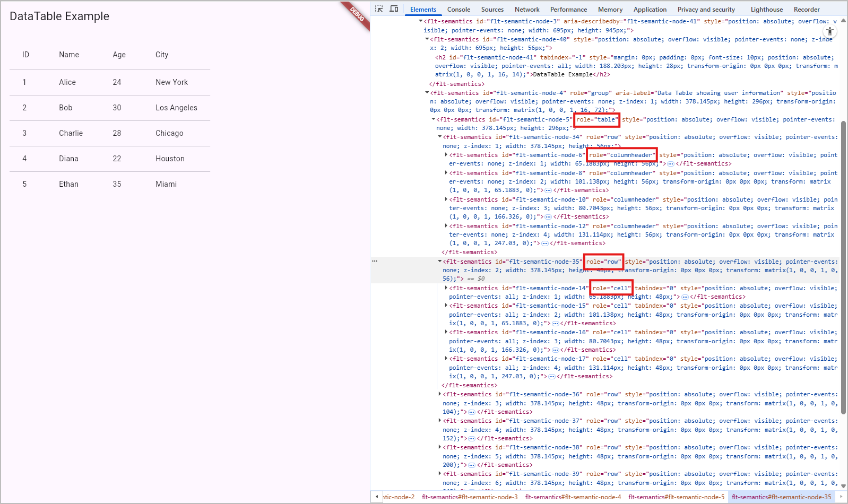The width and height of the screenshot is (848, 504).
Task: Toggle the device toolbar icon
Action: pyautogui.click(x=394, y=9)
